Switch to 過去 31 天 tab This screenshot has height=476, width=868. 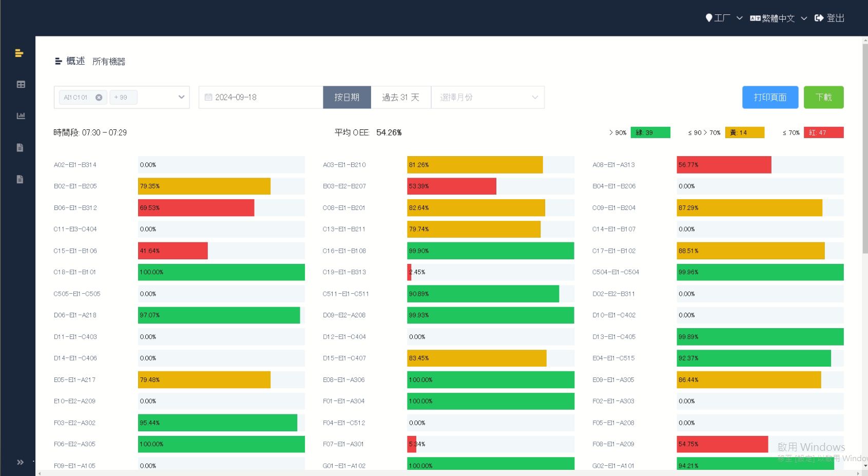(400, 97)
